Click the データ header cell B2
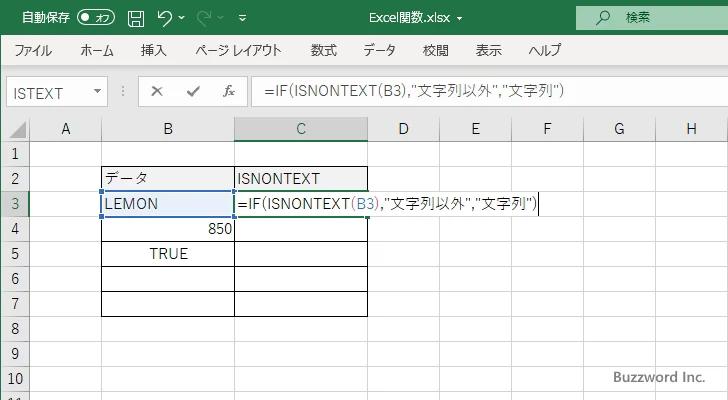 (x=168, y=179)
